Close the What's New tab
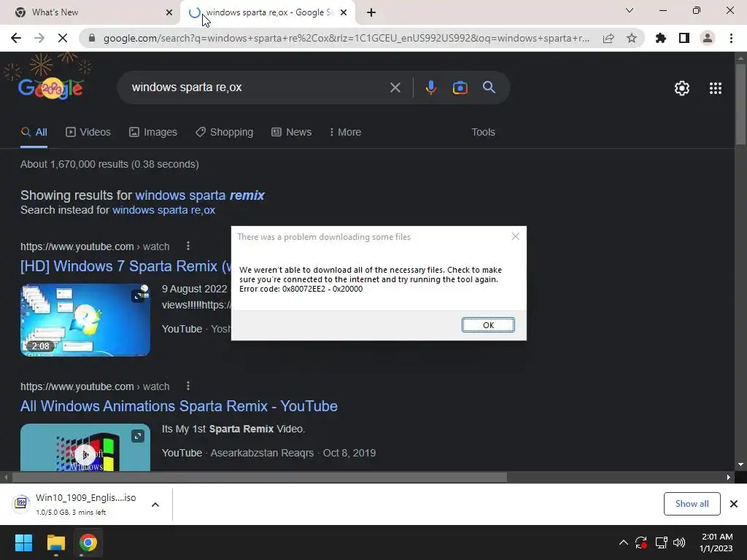The image size is (747, 560). [x=169, y=12]
